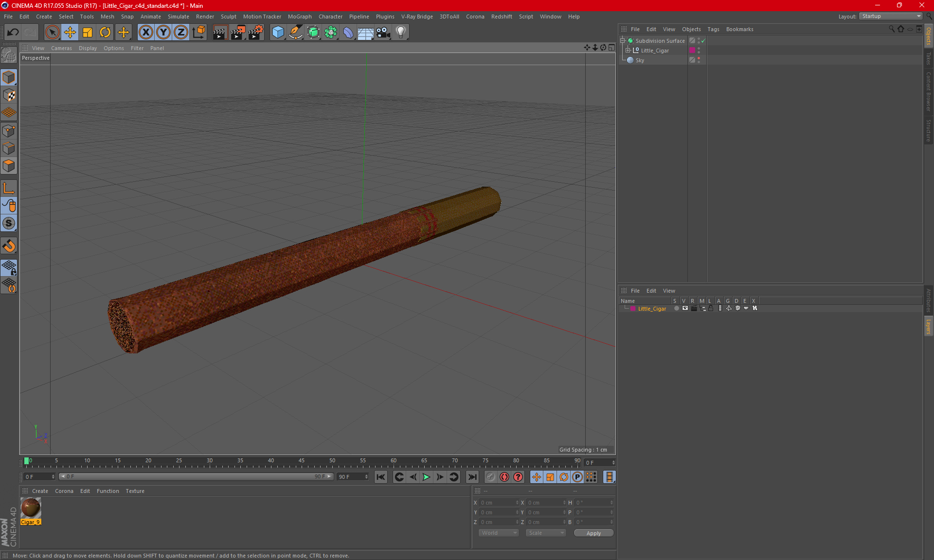Add a floor environment object
The image size is (934, 560).
[366, 32]
